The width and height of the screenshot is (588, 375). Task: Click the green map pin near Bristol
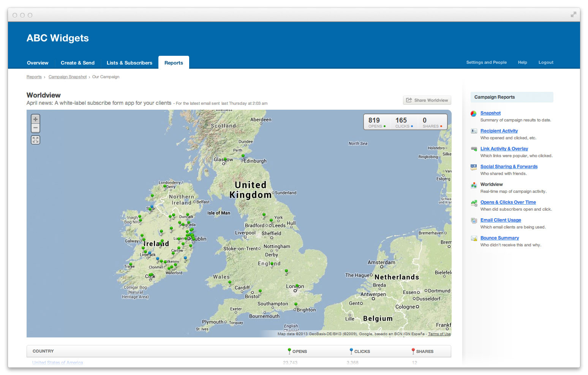coord(260,292)
